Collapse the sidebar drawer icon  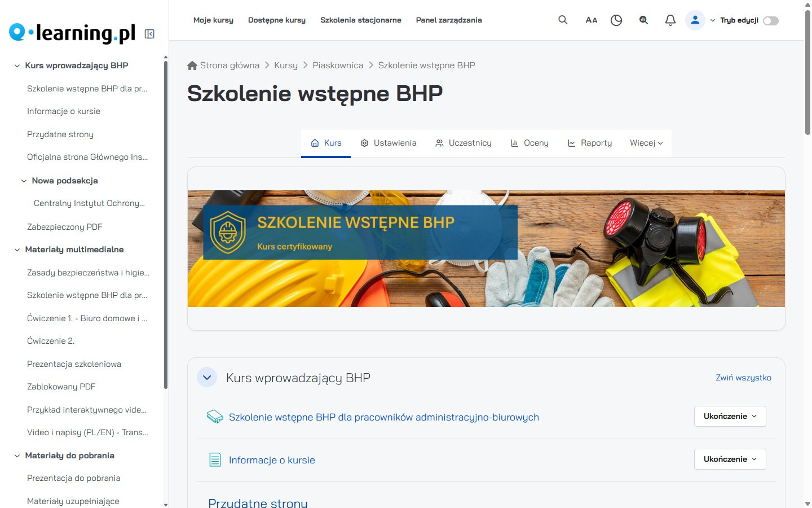(x=149, y=34)
